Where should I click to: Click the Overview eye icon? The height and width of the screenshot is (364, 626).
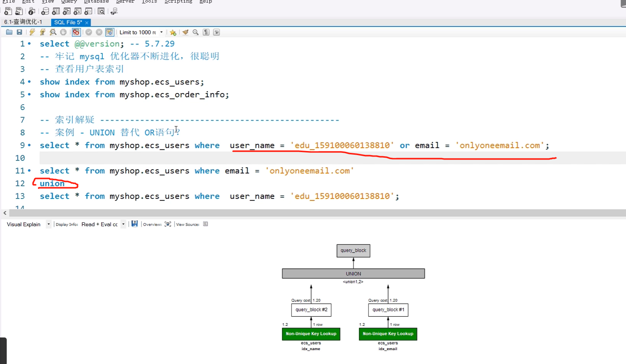click(168, 224)
